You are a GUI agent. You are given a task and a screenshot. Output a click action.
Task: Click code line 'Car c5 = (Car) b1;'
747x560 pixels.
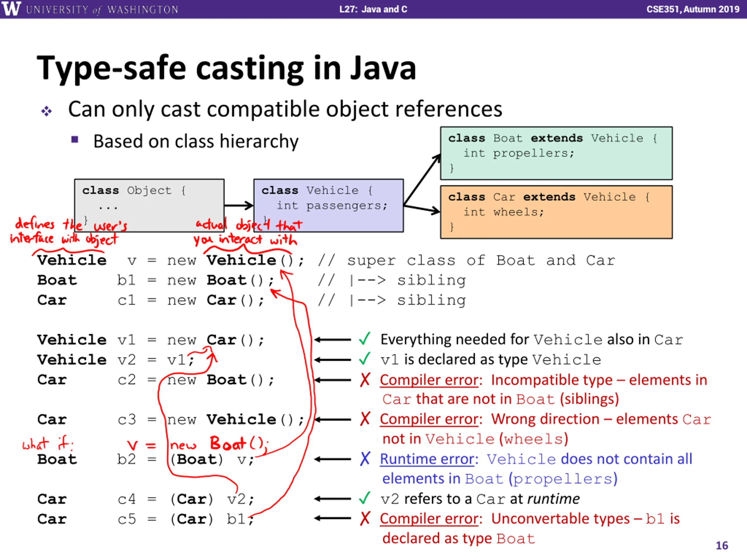point(146,519)
